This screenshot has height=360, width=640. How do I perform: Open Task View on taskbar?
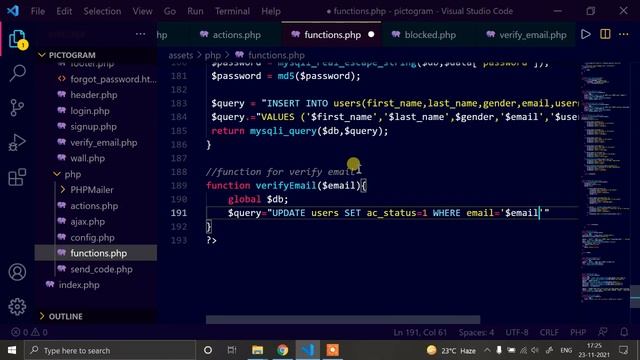232,350
